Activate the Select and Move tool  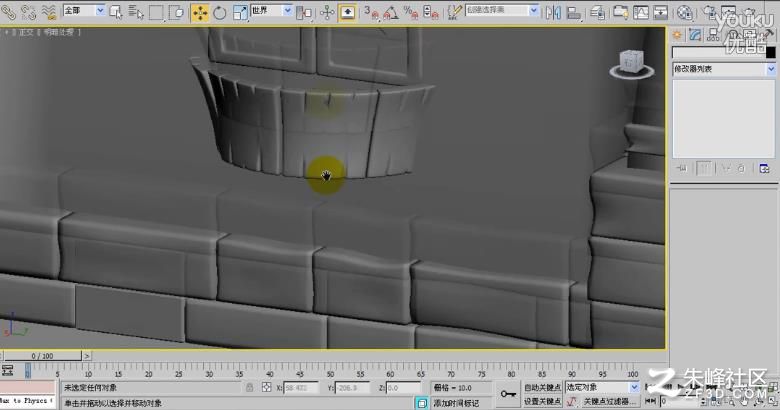pos(200,12)
